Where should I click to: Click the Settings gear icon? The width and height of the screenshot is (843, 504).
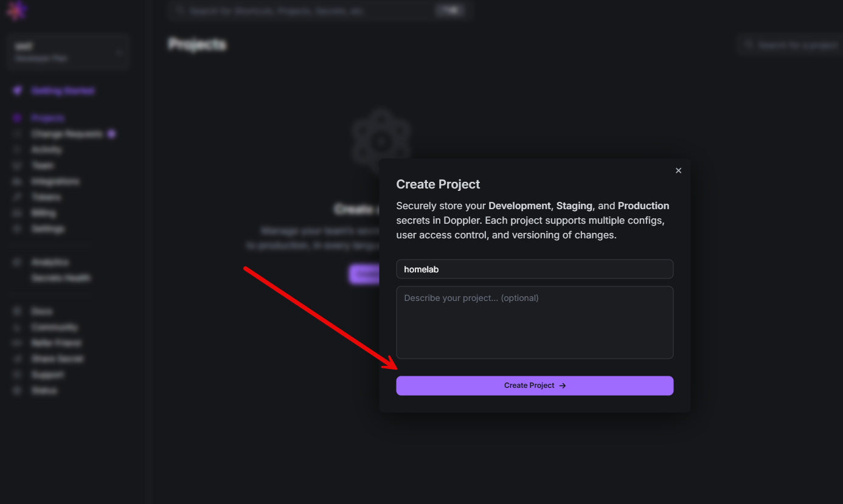point(18,229)
